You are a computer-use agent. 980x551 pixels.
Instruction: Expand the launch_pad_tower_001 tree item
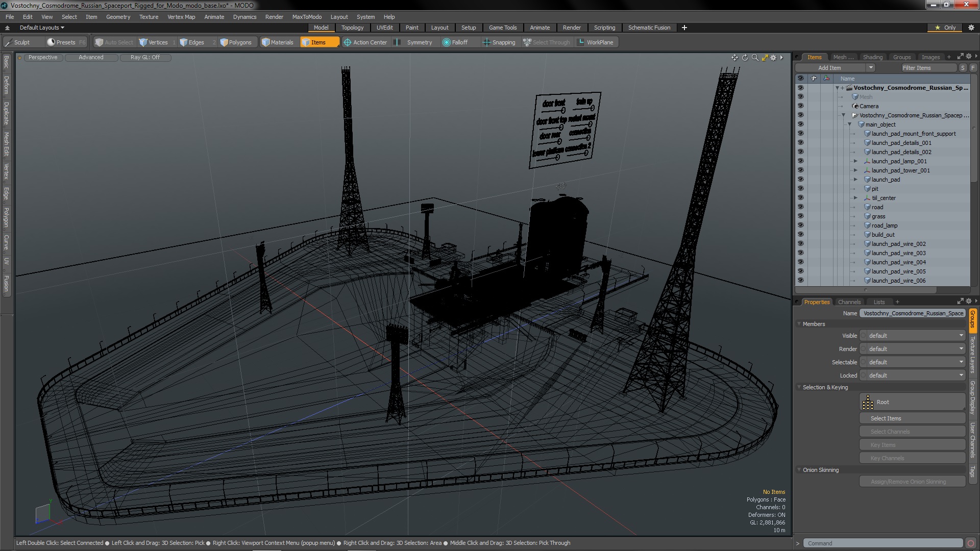(x=856, y=170)
